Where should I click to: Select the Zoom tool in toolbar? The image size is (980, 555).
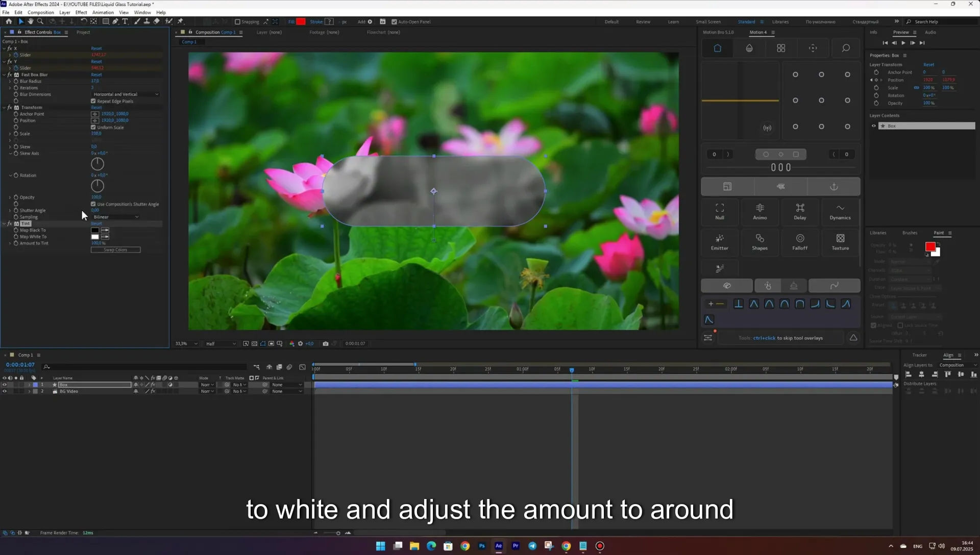(40, 21)
